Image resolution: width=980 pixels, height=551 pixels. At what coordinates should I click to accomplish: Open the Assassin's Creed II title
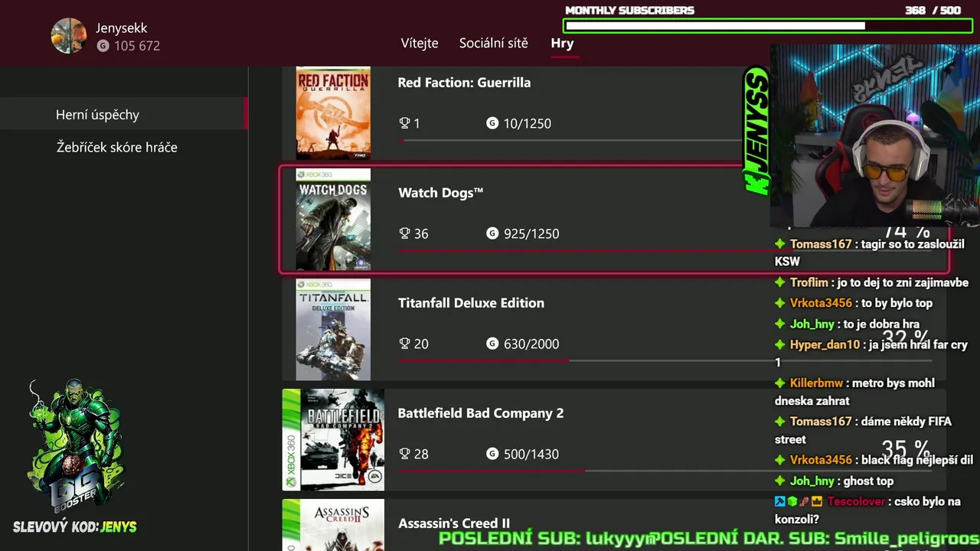tap(454, 523)
